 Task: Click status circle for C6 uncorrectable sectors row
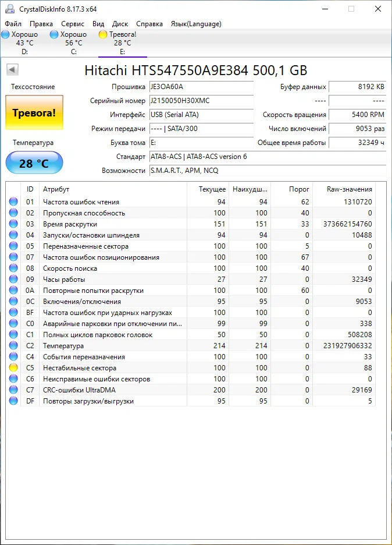point(13,379)
